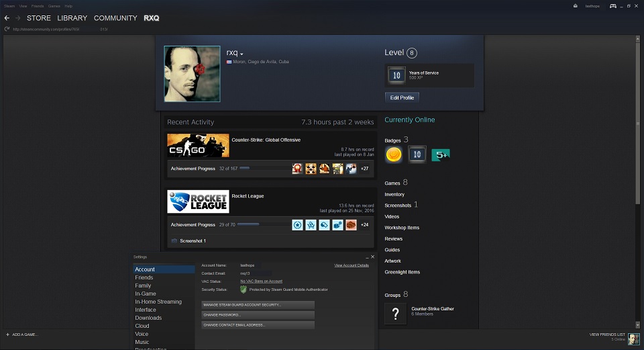Open the Steam menu
Screen dimensions: 644x350
click(9, 6)
